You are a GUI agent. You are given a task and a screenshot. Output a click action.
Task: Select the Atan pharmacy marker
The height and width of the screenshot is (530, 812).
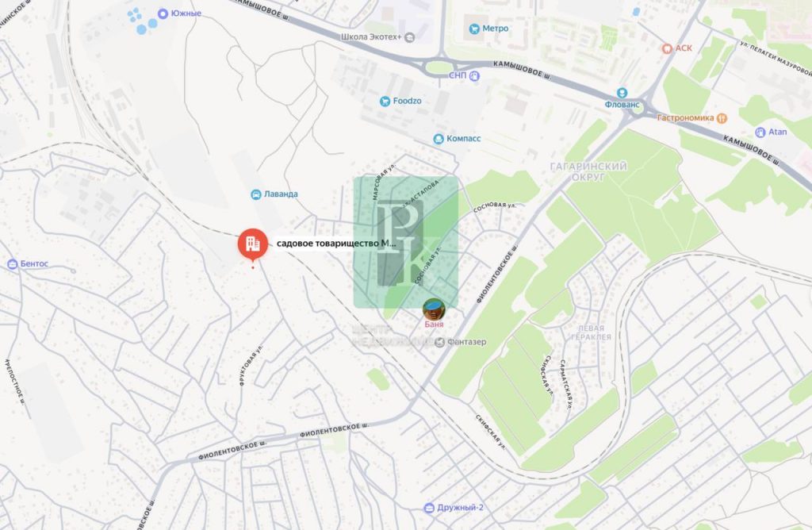(760, 132)
